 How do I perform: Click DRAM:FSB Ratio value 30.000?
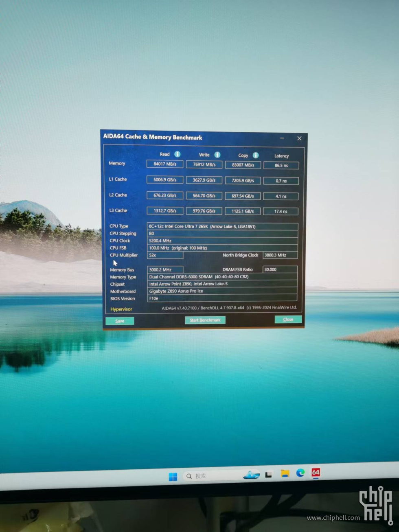point(280,269)
